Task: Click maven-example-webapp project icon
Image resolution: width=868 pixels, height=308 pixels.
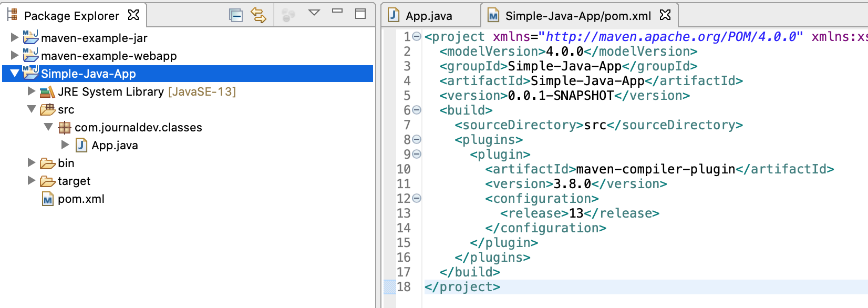Action: (31, 55)
